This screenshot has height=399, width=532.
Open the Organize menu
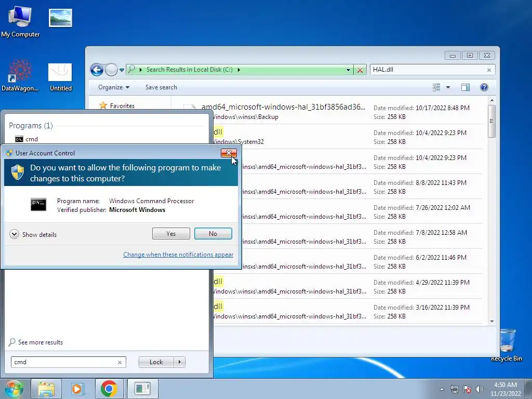click(114, 87)
